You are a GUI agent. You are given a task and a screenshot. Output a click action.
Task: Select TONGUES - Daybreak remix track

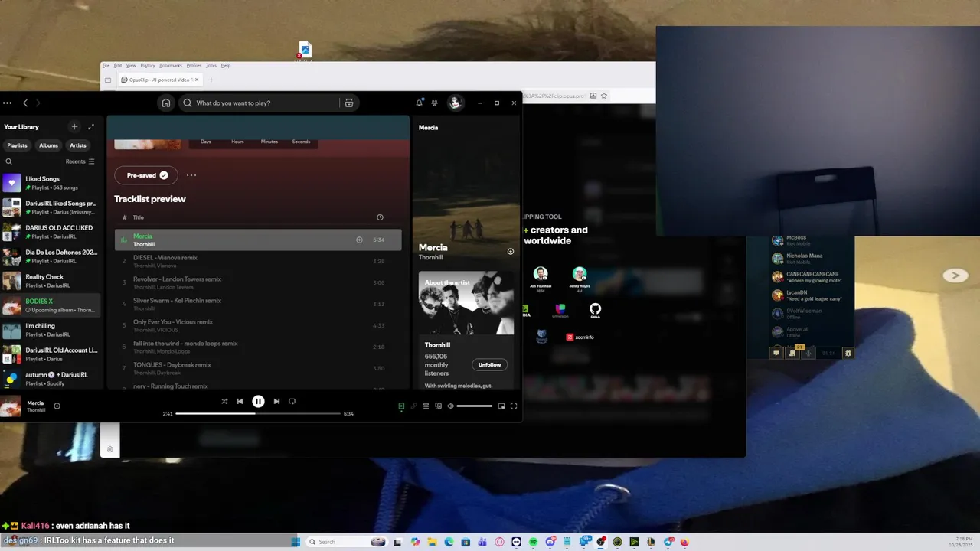[x=258, y=368]
